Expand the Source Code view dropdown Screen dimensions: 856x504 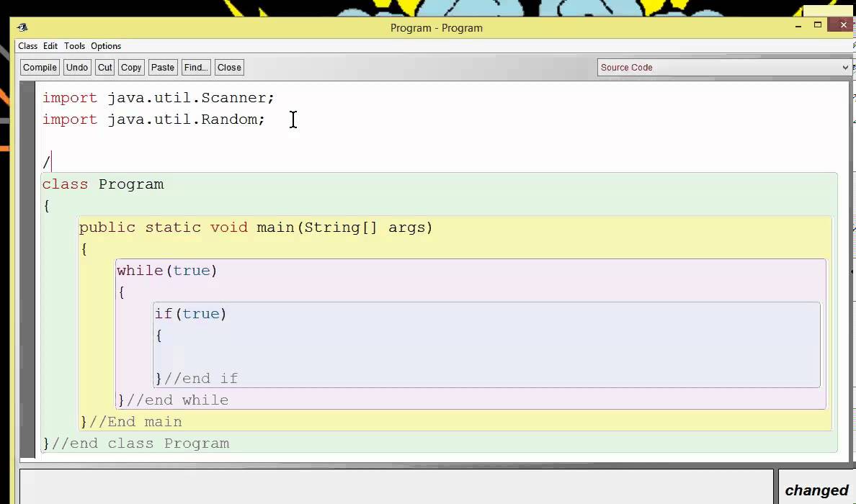tap(724, 68)
